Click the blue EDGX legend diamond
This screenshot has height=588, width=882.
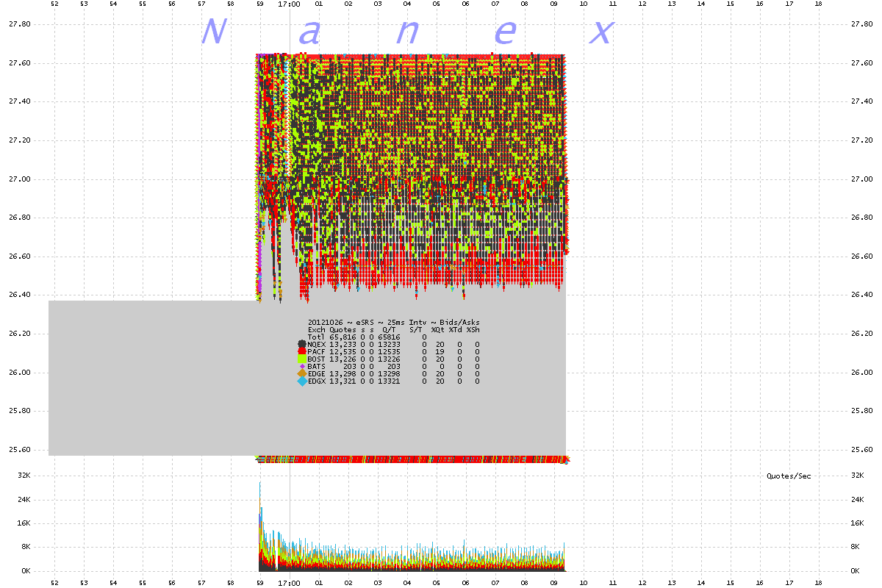pyautogui.click(x=302, y=381)
